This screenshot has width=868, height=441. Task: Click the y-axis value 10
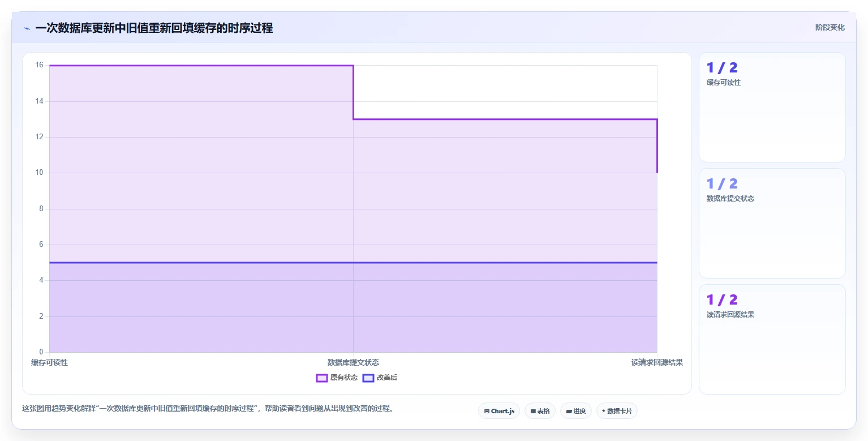point(39,173)
